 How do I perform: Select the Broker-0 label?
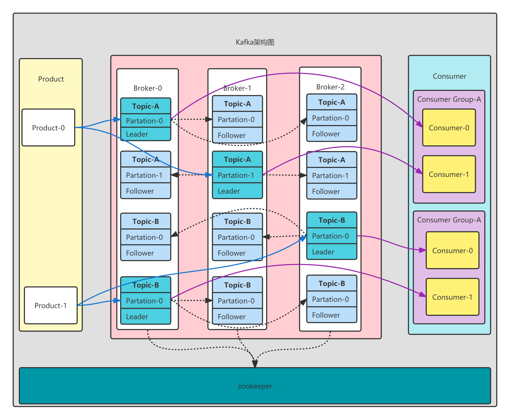click(x=147, y=88)
